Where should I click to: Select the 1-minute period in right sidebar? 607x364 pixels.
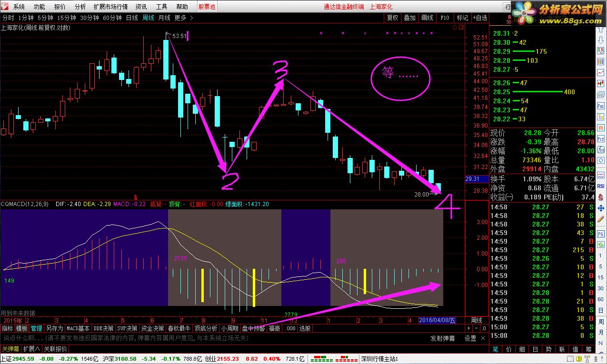(601, 256)
